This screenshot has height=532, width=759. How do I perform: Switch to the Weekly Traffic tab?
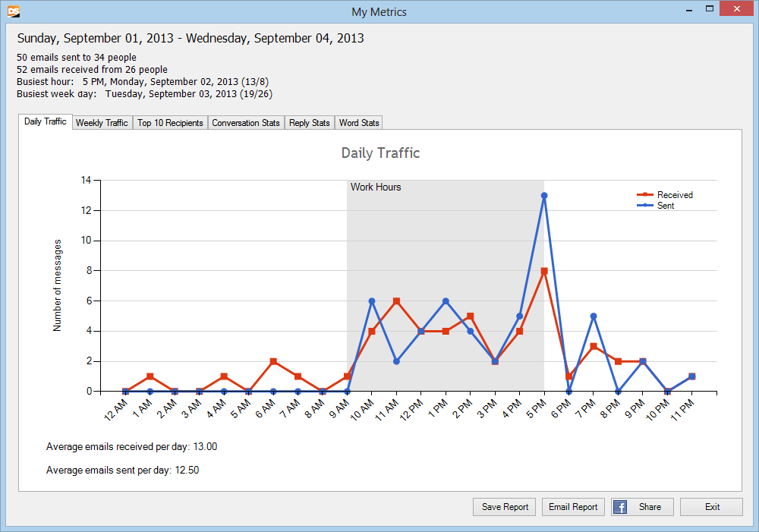102,123
